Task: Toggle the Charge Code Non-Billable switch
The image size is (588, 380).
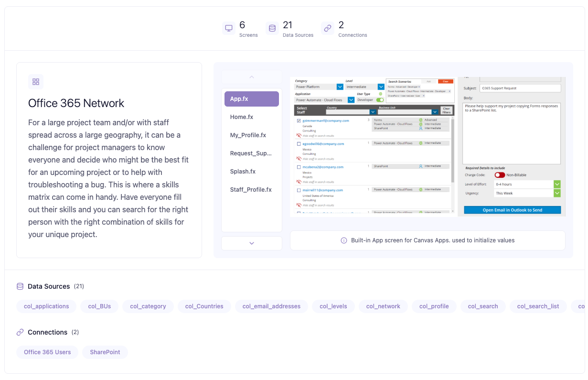Action: (x=500, y=175)
